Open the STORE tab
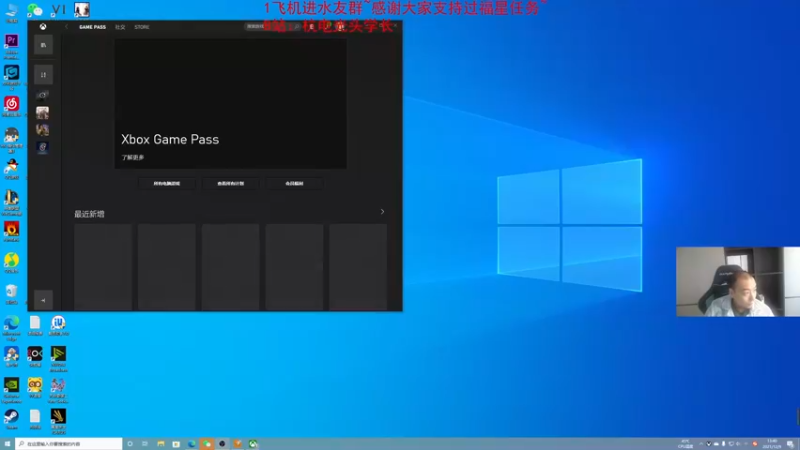 coord(142,27)
